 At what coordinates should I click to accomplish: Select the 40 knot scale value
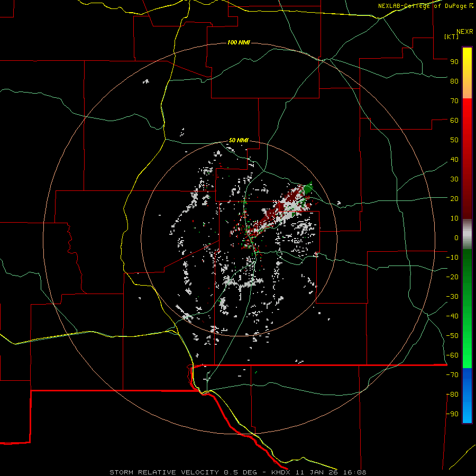[x=454, y=160]
